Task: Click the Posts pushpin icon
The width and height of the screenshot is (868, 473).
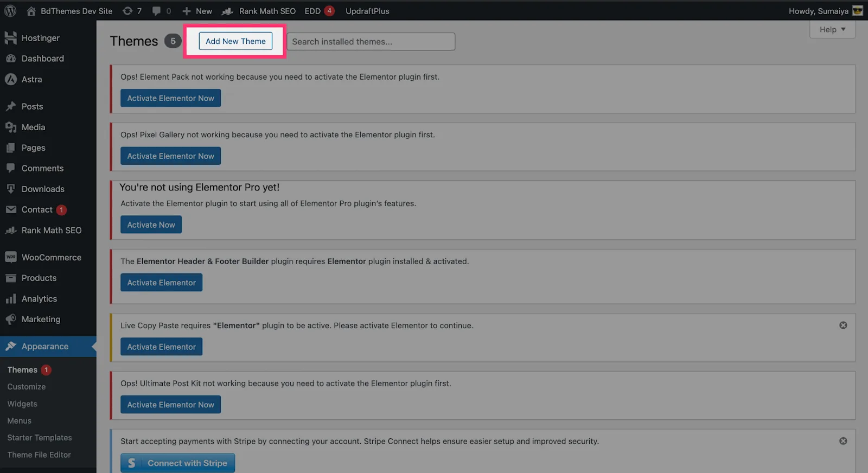Action: tap(11, 106)
